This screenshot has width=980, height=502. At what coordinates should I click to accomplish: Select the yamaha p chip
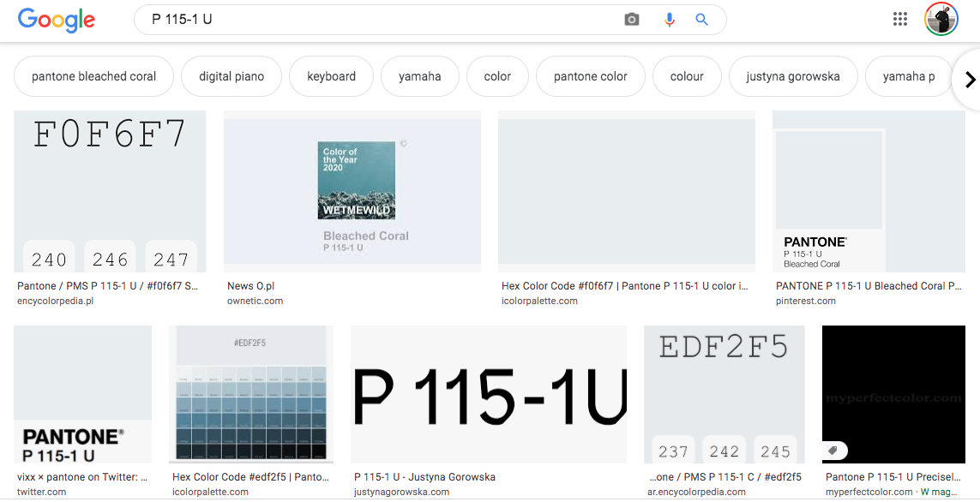coord(909,76)
